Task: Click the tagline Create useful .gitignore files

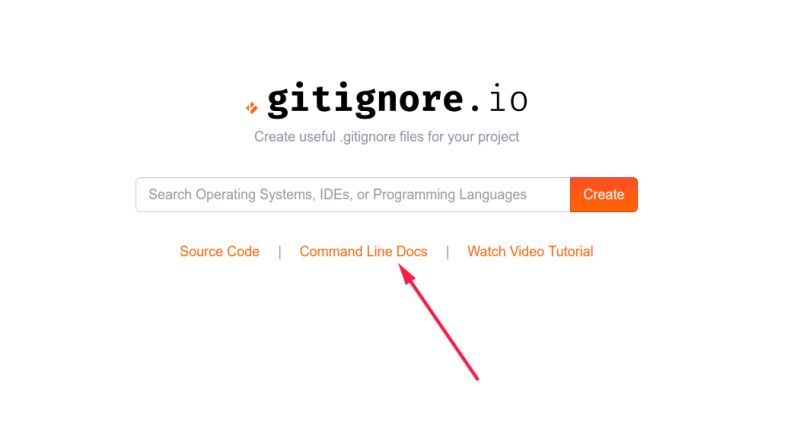Action: pos(387,137)
